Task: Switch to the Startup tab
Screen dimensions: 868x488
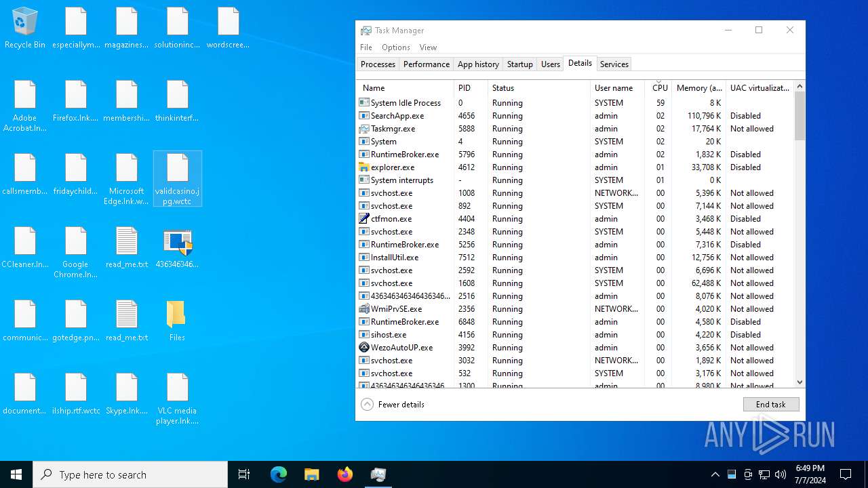Action: (520, 64)
